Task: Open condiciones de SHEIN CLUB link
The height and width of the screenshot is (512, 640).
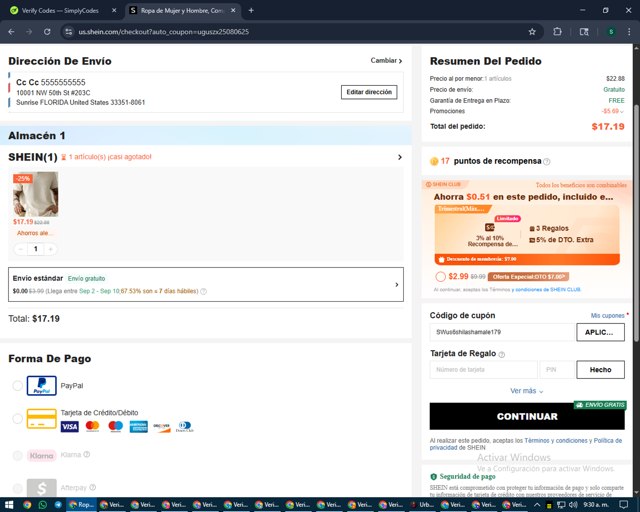Action: [x=546, y=289]
